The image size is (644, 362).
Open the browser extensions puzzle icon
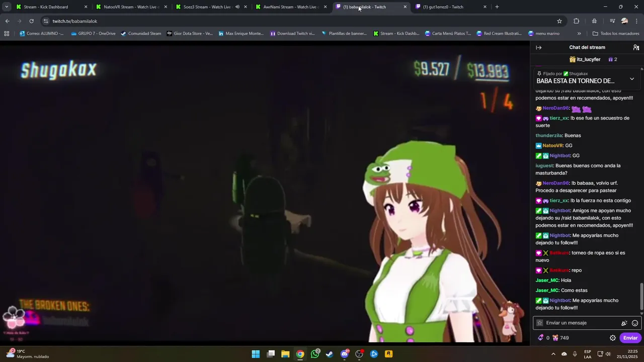point(577,21)
